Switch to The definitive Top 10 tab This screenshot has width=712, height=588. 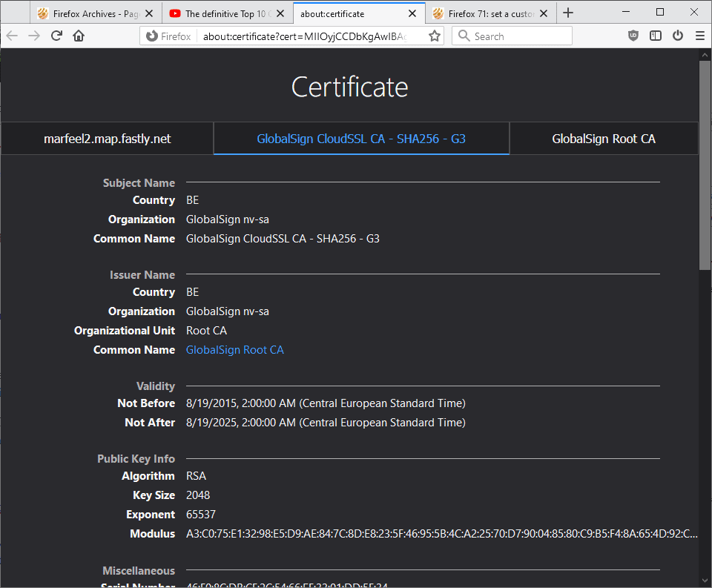coord(228,13)
